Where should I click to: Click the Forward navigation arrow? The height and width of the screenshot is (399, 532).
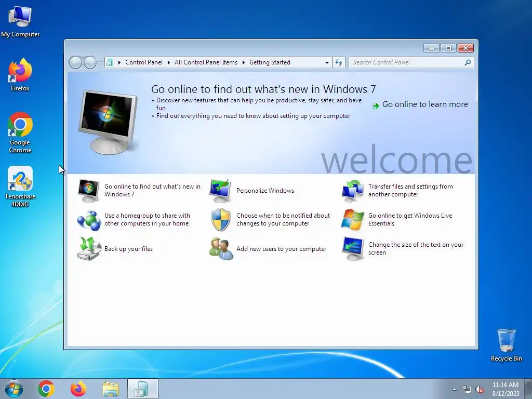pos(90,62)
